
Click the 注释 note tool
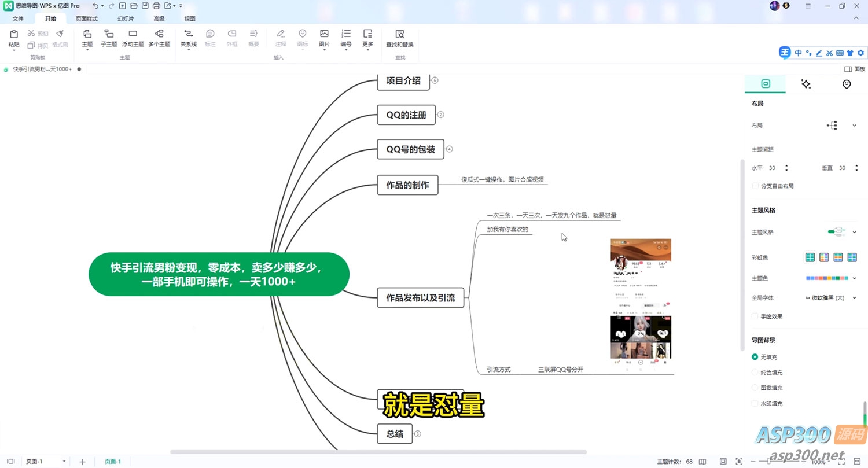pyautogui.click(x=281, y=38)
